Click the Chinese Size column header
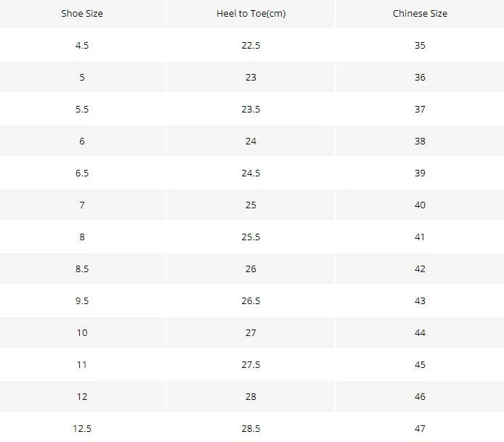Screen dimensions: 504x442 pyautogui.click(x=420, y=14)
